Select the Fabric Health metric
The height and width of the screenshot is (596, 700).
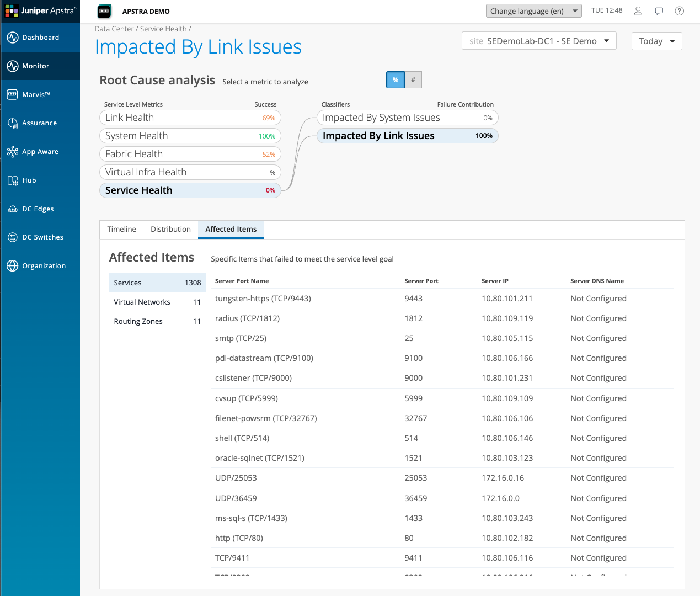coord(190,153)
